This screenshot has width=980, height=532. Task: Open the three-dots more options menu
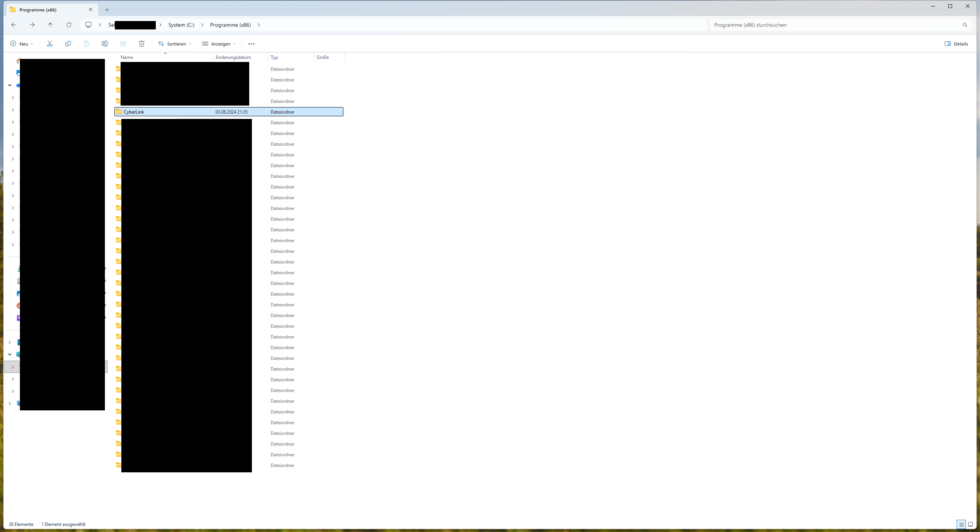point(252,44)
